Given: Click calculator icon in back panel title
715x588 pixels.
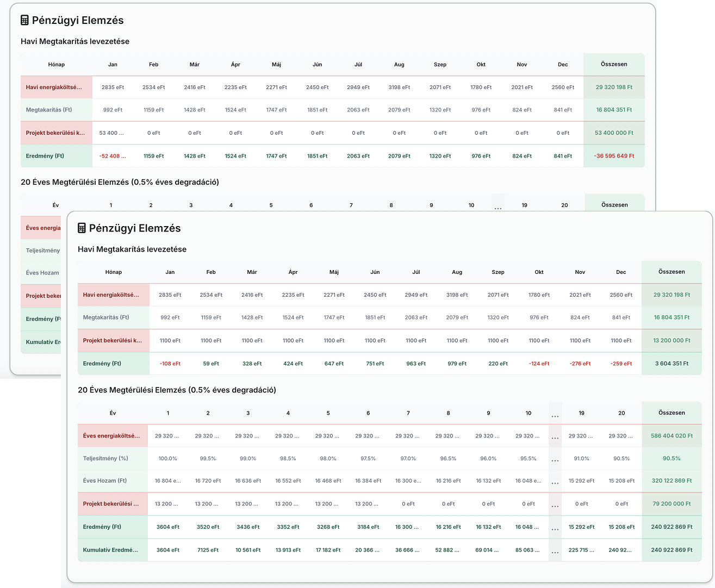Looking at the screenshot, I should click(x=24, y=21).
